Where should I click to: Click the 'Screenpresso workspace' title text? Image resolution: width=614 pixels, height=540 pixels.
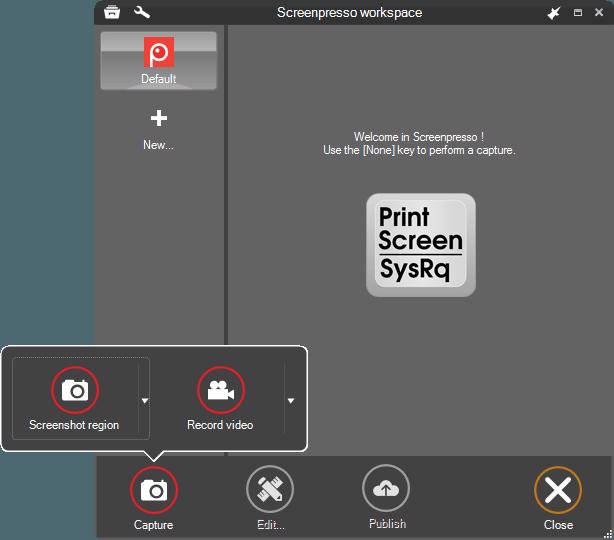pyautogui.click(x=349, y=13)
